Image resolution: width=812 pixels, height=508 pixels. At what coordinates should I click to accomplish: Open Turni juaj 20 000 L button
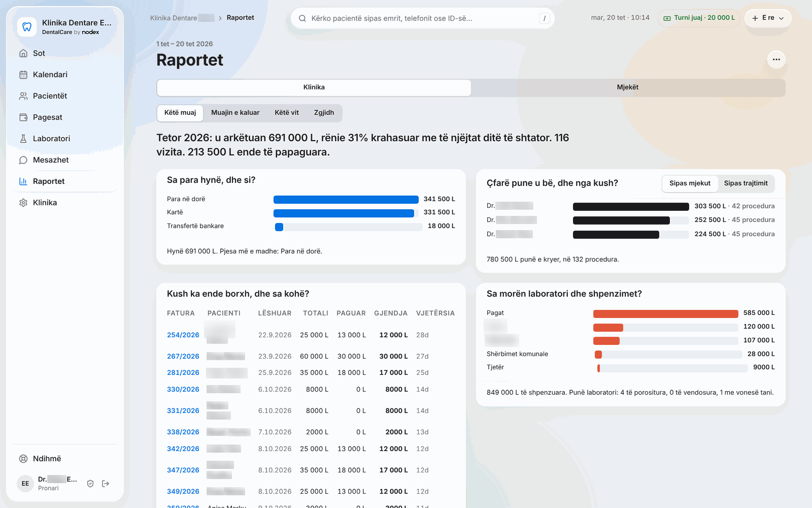pos(699,18)
